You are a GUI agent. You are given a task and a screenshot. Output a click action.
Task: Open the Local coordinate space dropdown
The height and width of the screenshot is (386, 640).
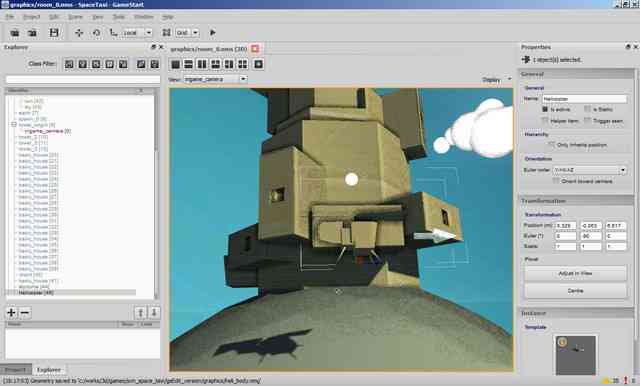137,33
